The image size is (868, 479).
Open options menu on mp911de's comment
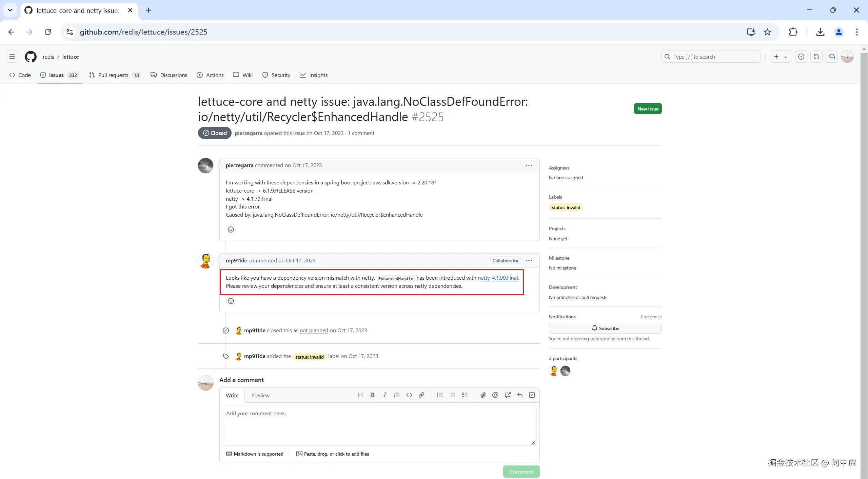tap(529, 261)
